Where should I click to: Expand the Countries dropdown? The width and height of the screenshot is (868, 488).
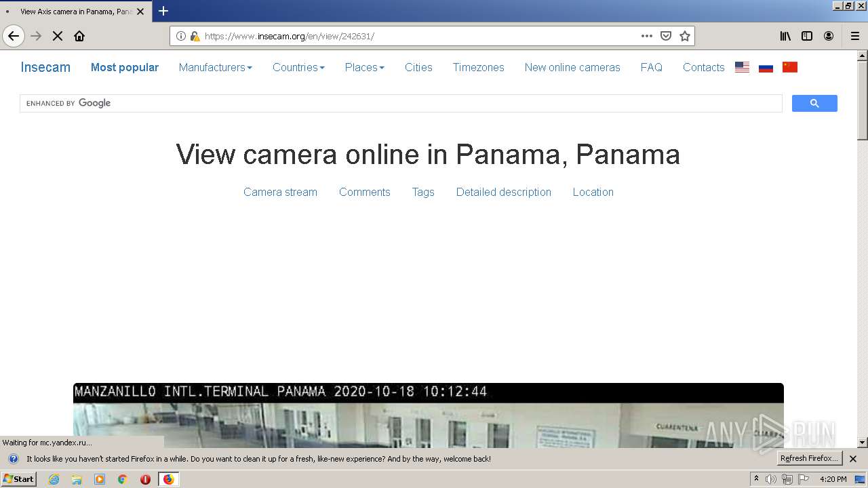[x=298, y=67]
